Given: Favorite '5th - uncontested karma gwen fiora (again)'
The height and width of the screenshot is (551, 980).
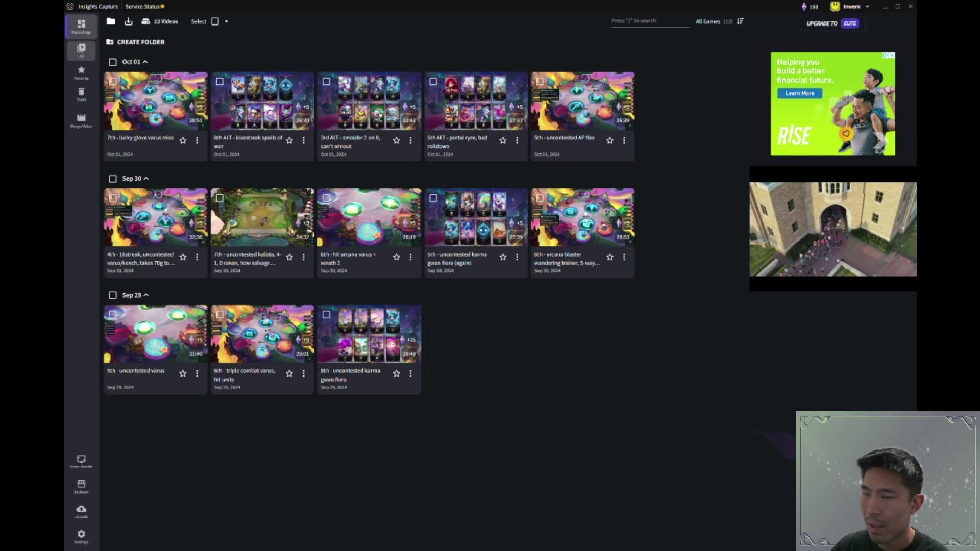Looking at the screenshot, I should [503, 257].
